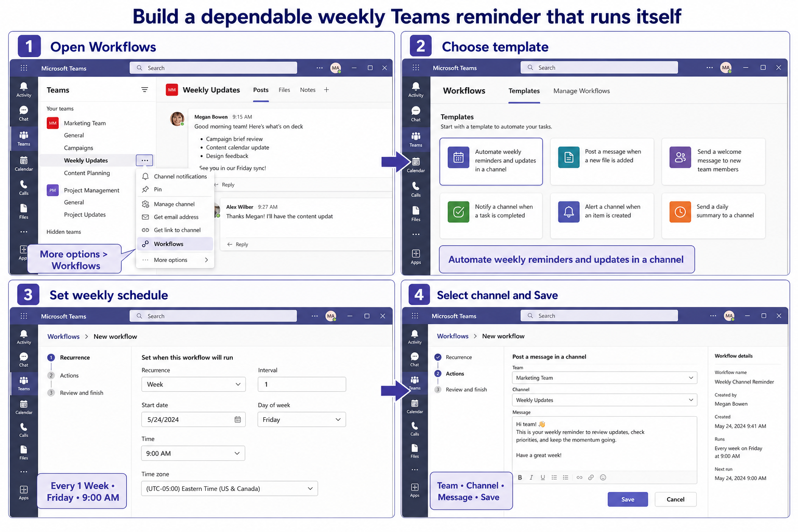798x532 pixels.
Task: Expand the Time zone dropdown showing Eastern Time
Action: click(229, 488)
